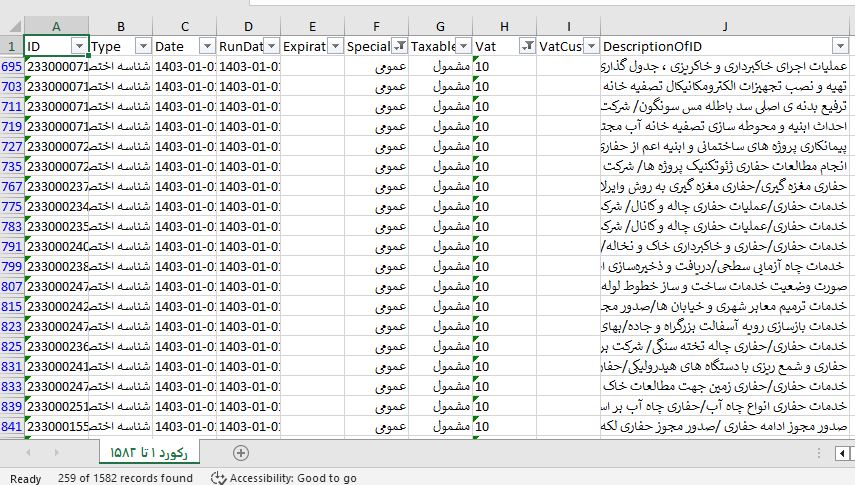Click the Accessibility checker status icon

pos(218,478)
